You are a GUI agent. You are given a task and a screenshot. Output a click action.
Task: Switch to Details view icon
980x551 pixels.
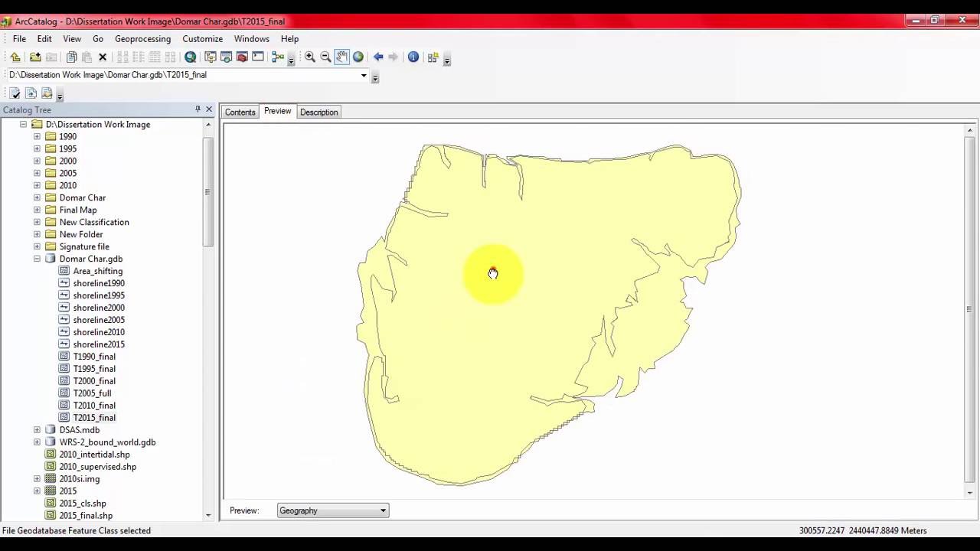155,57
